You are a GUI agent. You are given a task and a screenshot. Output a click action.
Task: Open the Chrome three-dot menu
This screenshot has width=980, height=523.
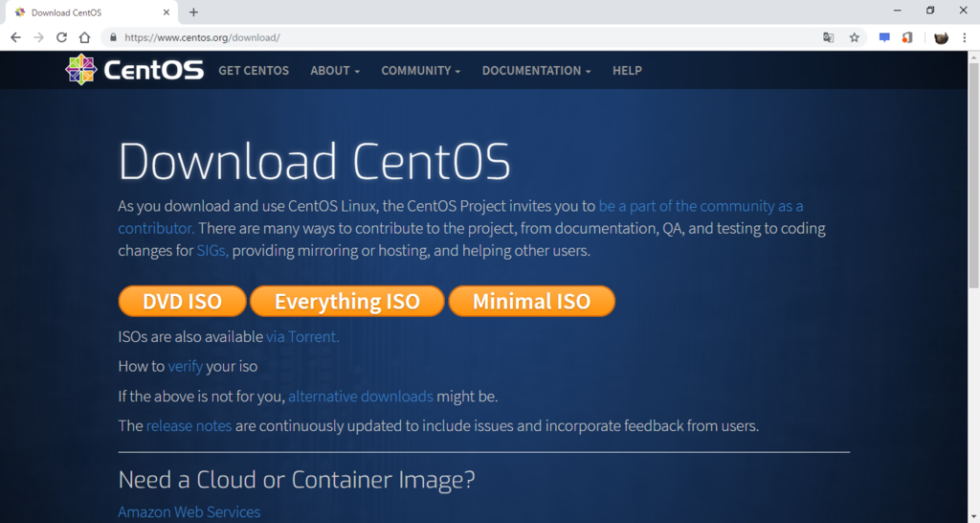[965, 37]
